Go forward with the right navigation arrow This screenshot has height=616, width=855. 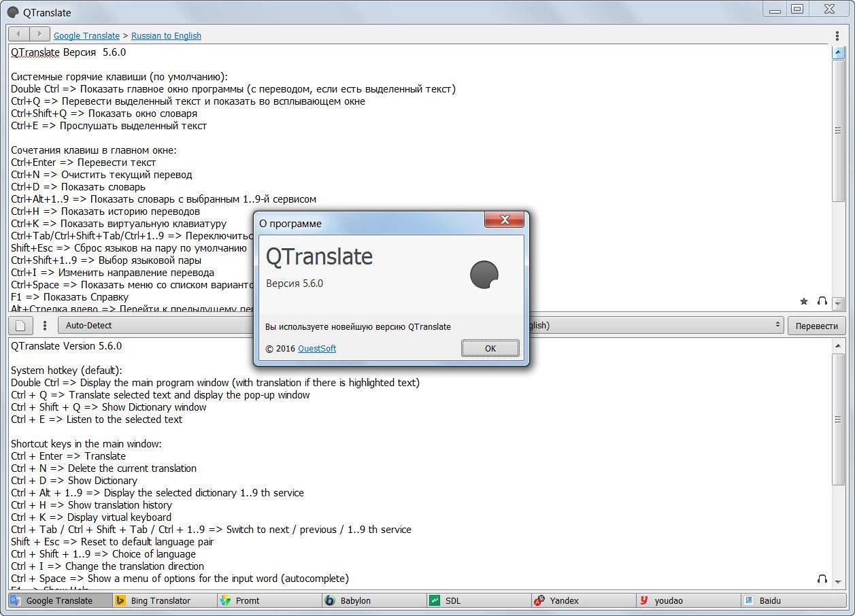(39, 34)
